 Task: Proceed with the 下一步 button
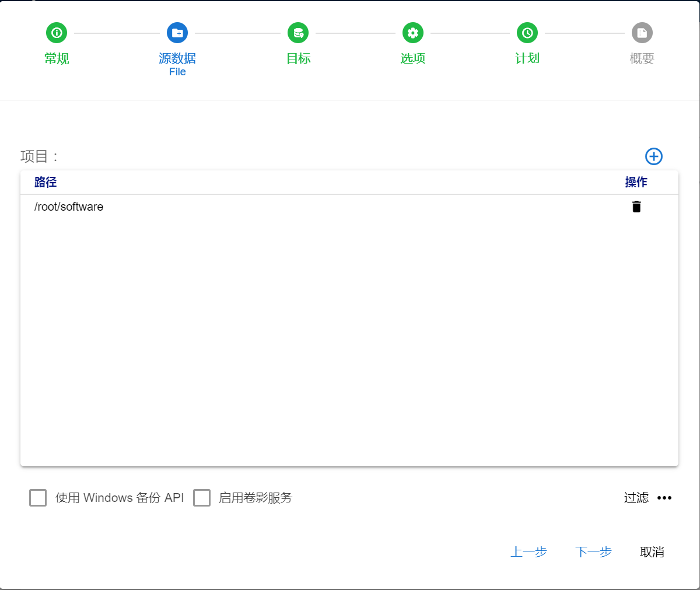pyautogui.click(x=593, y=552)
